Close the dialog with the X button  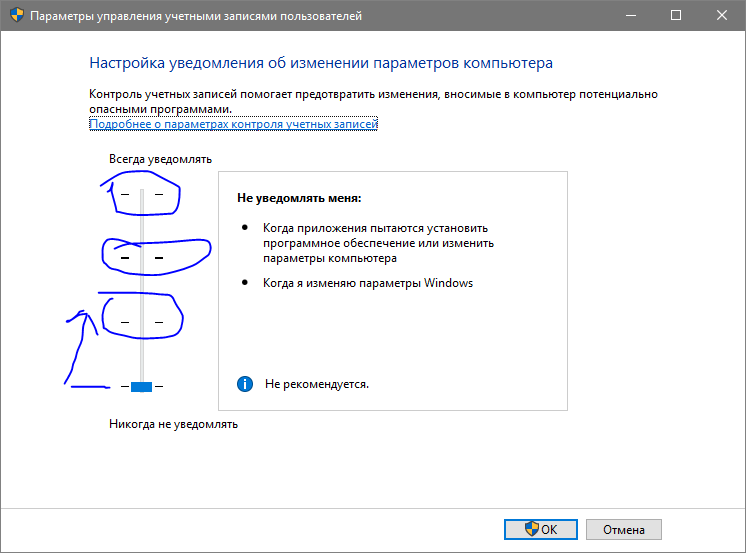click(x=722, y=16)
